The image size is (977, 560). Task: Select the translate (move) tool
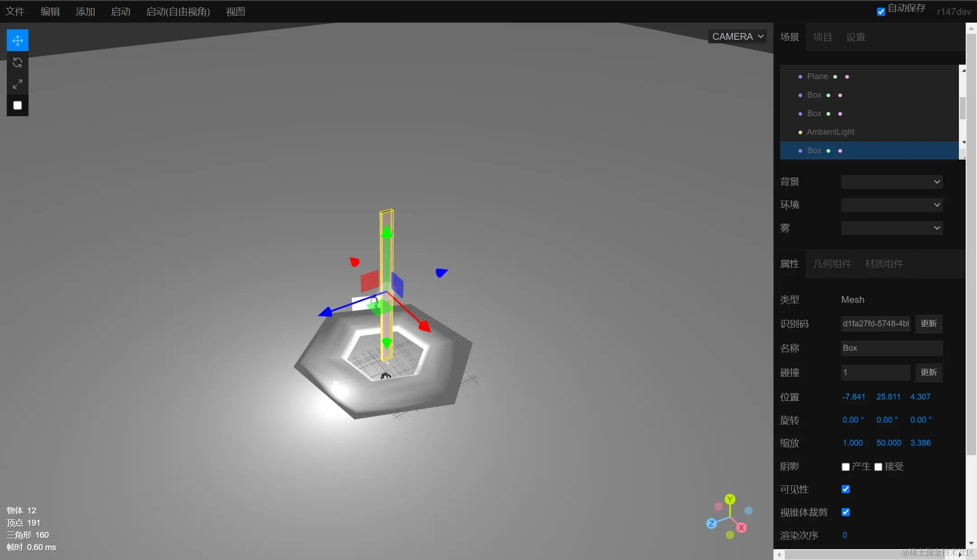[x=17, y=41]
